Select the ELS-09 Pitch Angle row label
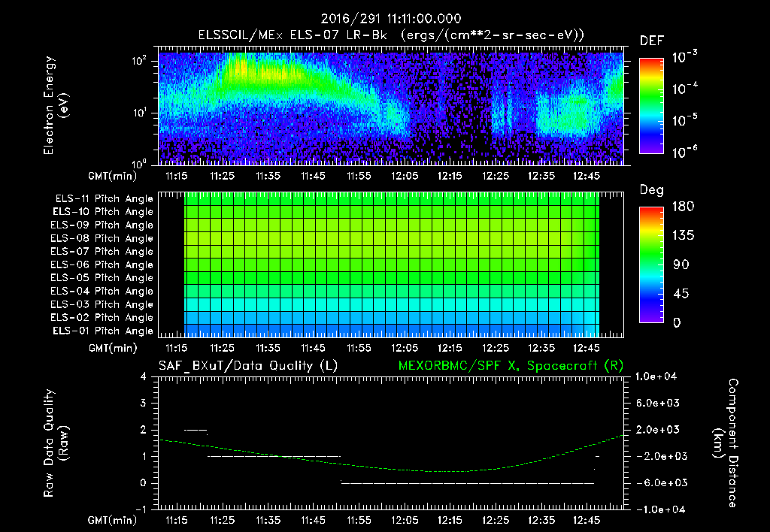Screen dimensions: 770x532 pos(102,225)
